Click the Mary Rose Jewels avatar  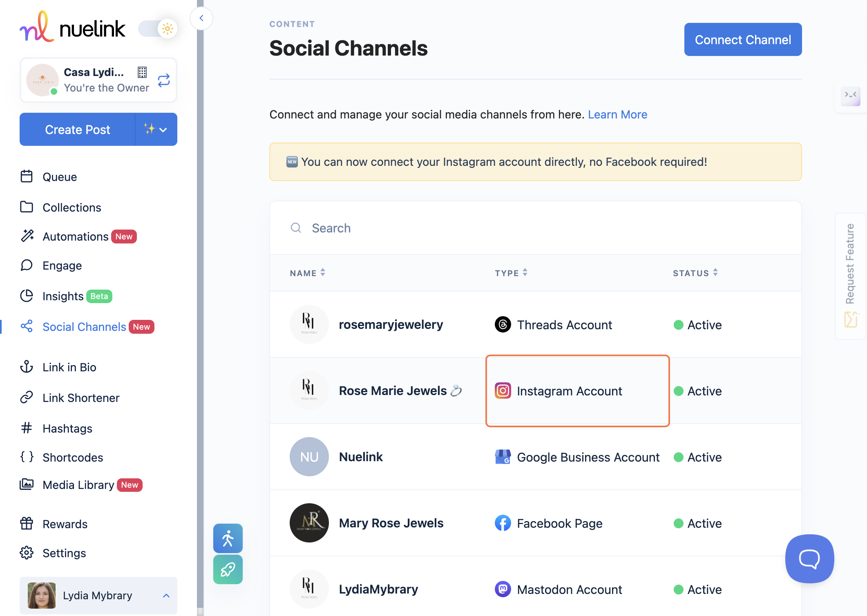(309, 523)
